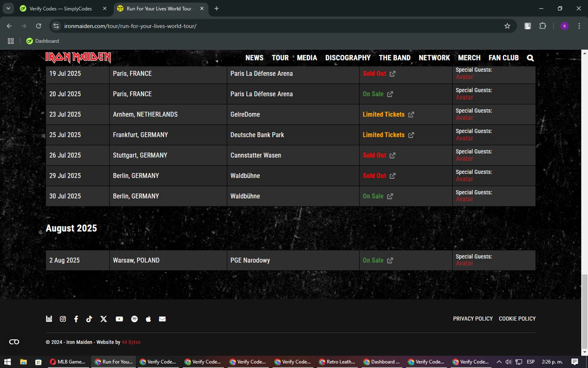Click Limited Tickets for Frankfurt Deutsche Bank Park

click(384, 135)
